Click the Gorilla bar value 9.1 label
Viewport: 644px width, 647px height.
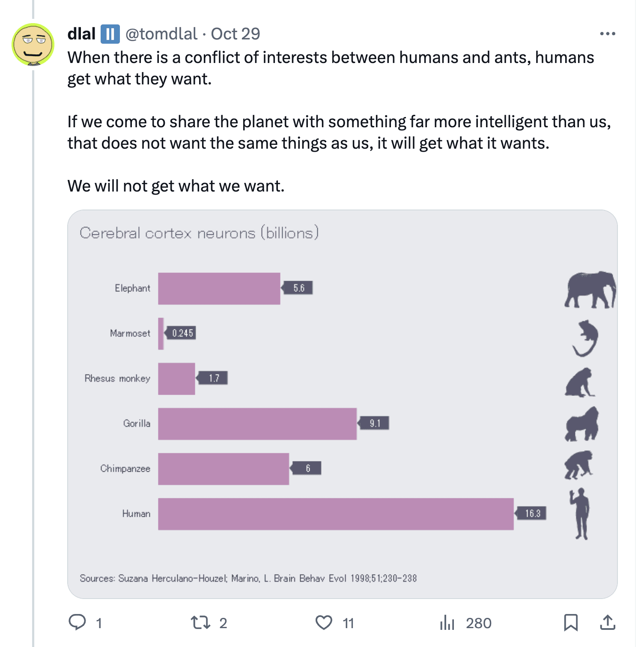374,423
